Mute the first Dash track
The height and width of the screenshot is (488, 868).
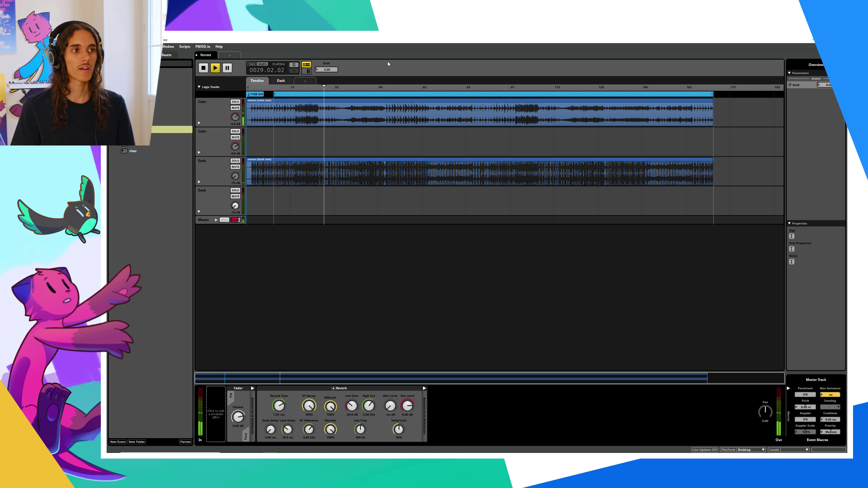point(235,167)
